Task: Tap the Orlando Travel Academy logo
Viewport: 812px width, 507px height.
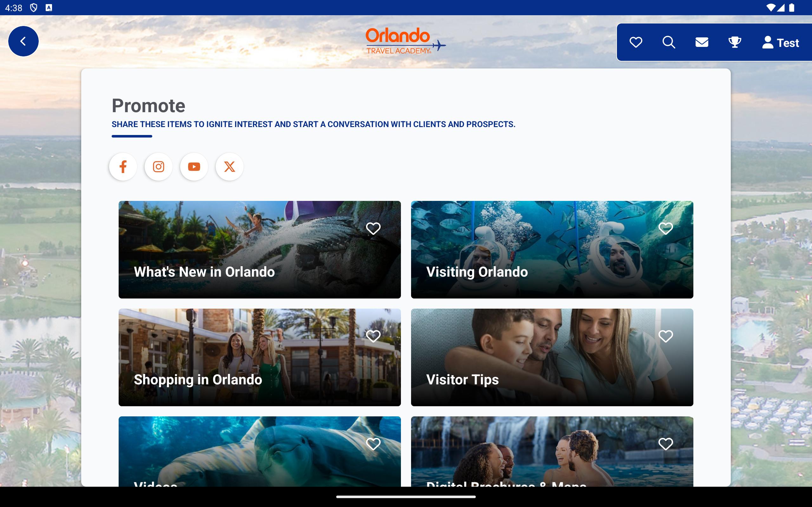Action: coord(406,41)
